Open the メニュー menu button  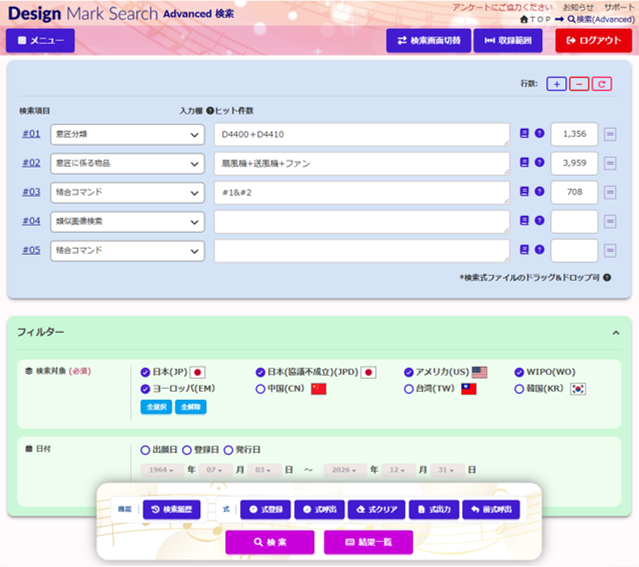coord(40,40)
